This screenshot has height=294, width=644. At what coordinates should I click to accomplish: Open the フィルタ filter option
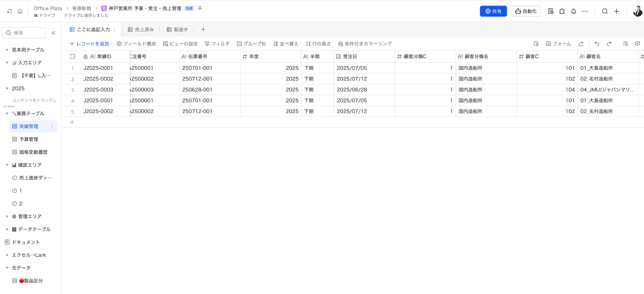coord(217,44)
